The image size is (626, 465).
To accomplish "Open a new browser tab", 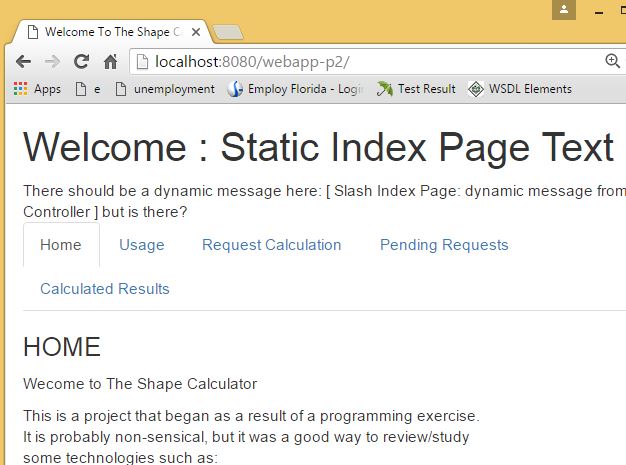I will point(228,33).
